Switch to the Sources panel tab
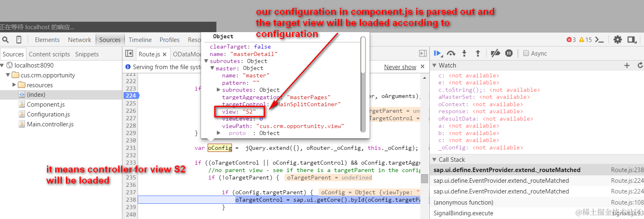Screen dimensions: 644x219 pyautogui.click(x=110, y=40)
